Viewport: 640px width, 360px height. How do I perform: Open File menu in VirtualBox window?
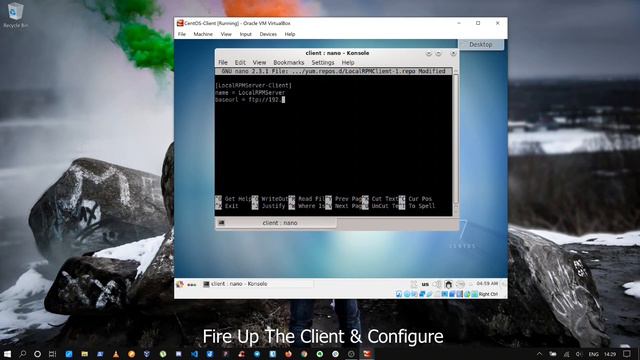coord(182,34)
